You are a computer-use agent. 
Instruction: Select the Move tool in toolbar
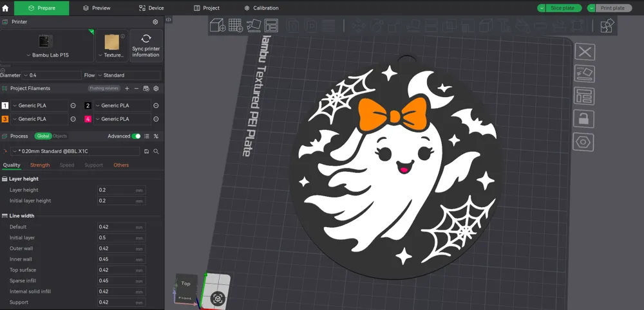coord(359,26)
